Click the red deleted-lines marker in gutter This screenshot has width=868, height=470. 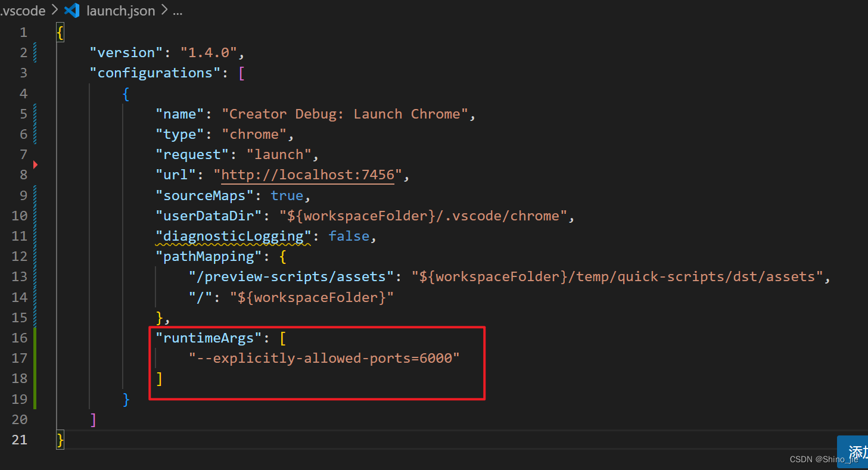tap(35, 164)
